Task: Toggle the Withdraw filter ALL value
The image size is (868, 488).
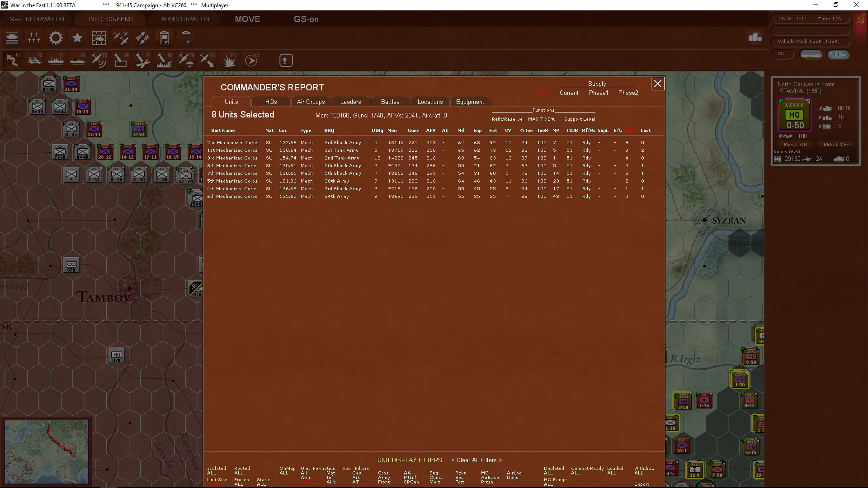Action: 639,473
